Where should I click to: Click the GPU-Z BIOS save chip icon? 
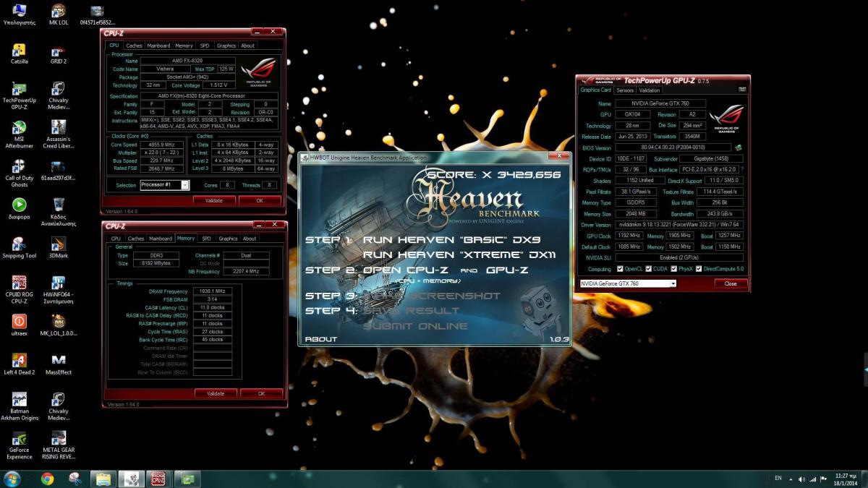[738, 147]
